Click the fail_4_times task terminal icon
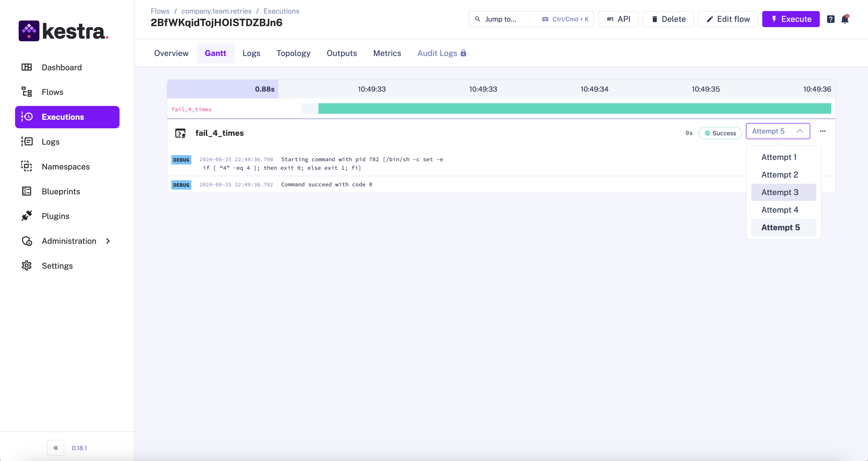The width and height of the screenshot is (868, 461). point(181,133)
